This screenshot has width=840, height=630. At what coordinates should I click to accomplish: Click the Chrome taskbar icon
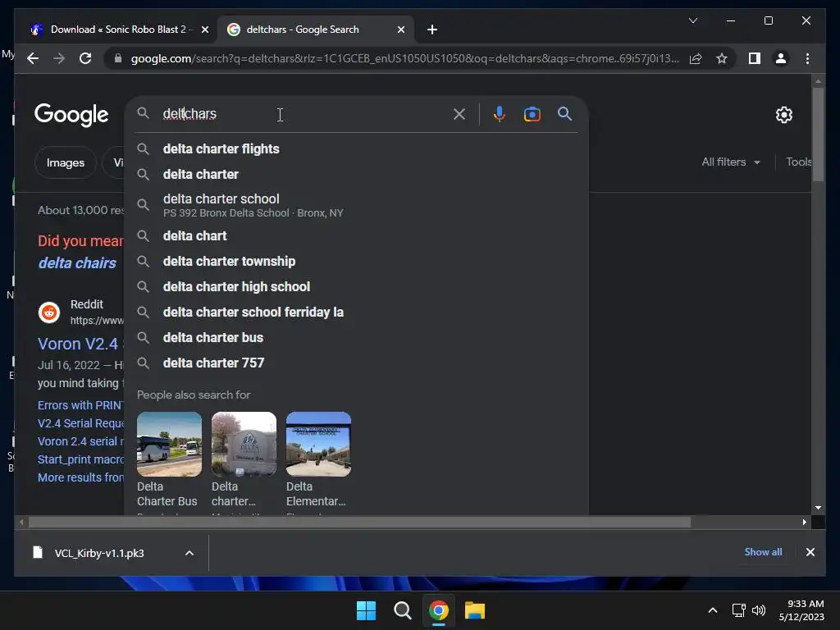[x=439, y=610]
